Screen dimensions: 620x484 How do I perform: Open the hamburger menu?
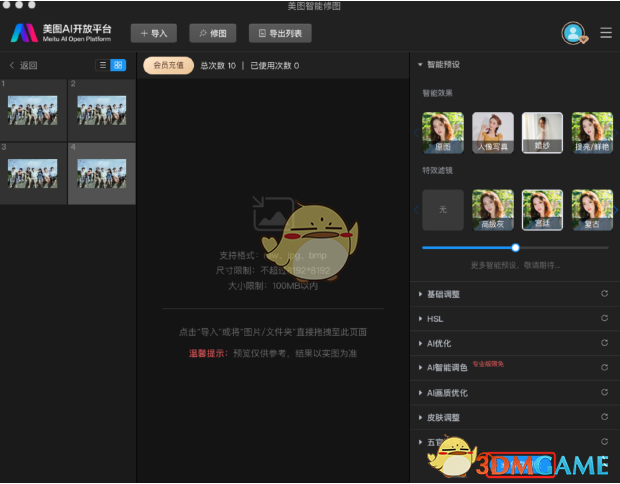click(606, 33)
